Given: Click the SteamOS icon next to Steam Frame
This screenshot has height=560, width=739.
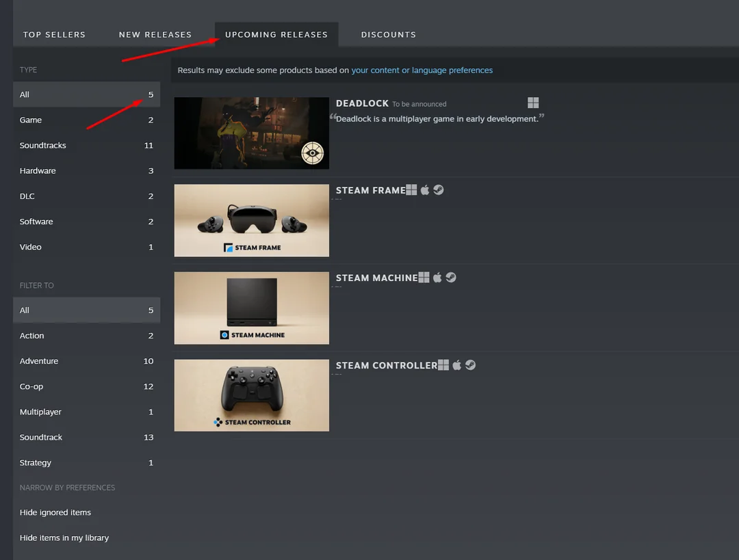Looking at the screenshot, I should (439, 190).
